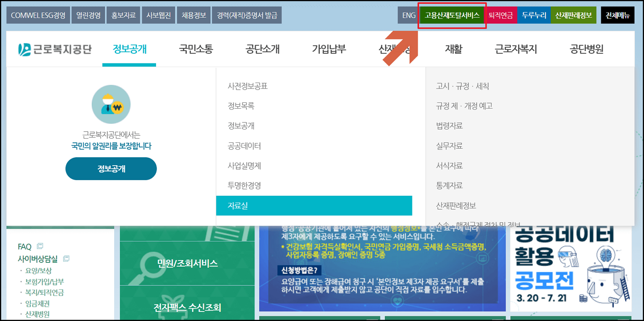Open the highlighted 고용산재토탈서비스 service
Screen dimensions: 644x321
pyautogui.click(x=451, y=15)
